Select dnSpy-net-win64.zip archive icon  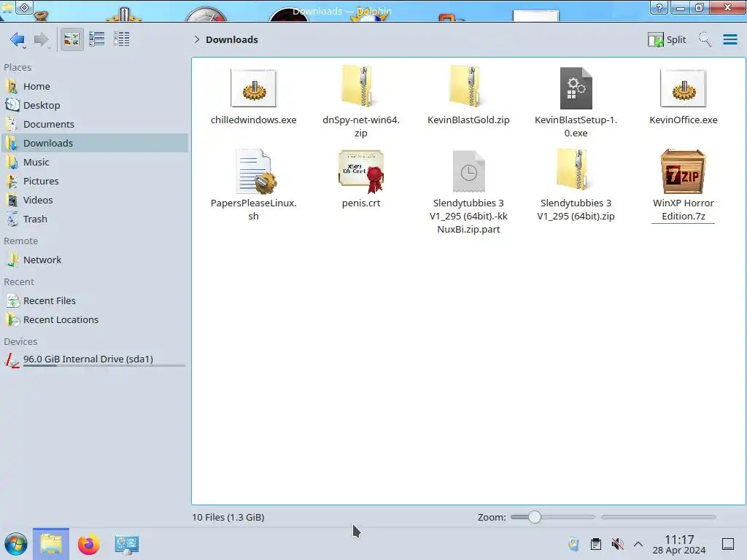tap(360, 87)
